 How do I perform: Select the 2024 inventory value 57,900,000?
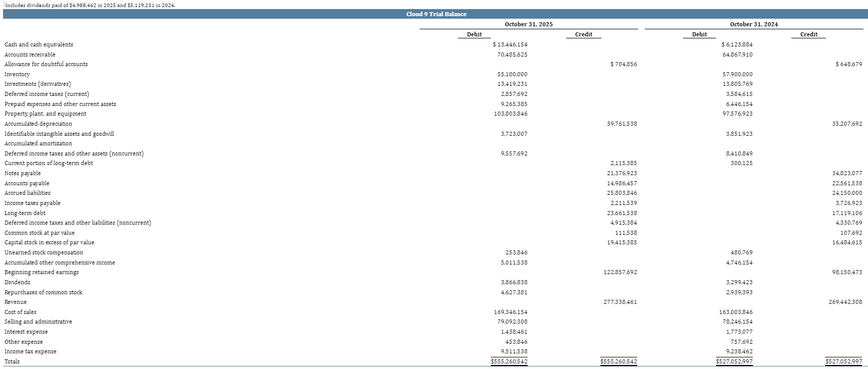click(738, 74)
